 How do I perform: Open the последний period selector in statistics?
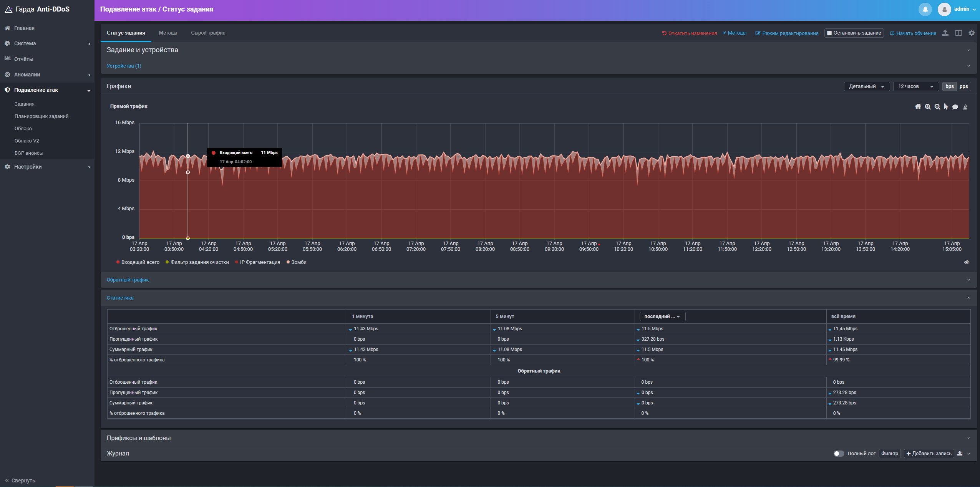pyautogui.click(x=662, y=316)
